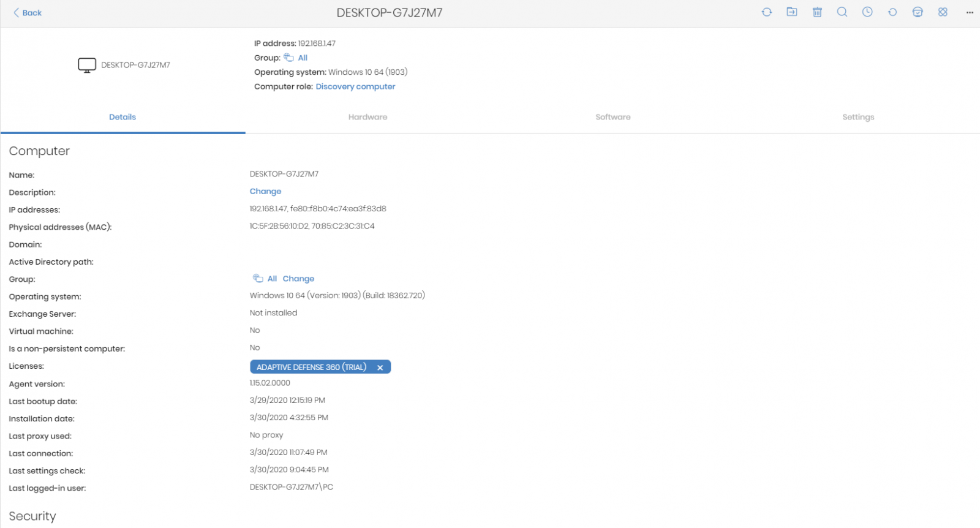Click the counterclockwise restart arrow icon
The image size is (980, 528).
(892, 12)
